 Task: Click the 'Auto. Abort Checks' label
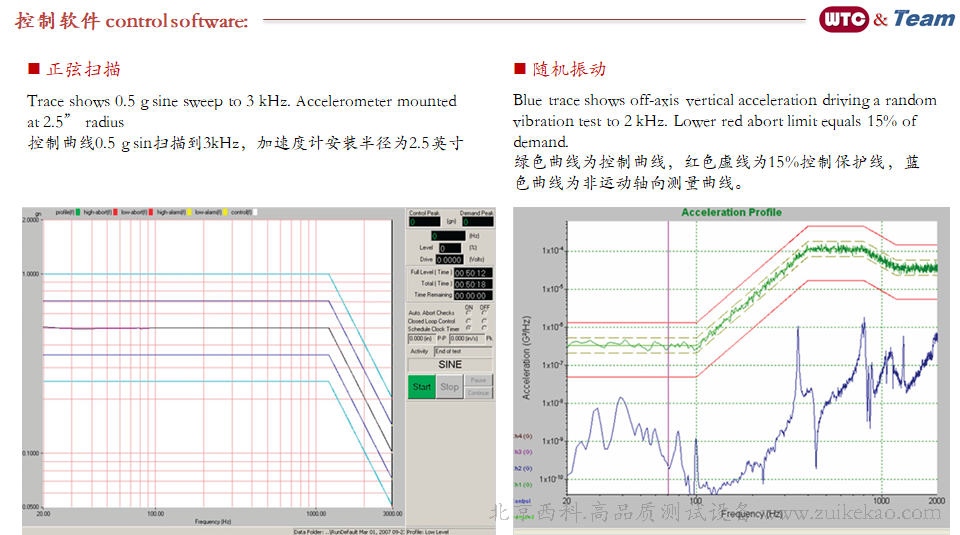[x=432, y=313]
